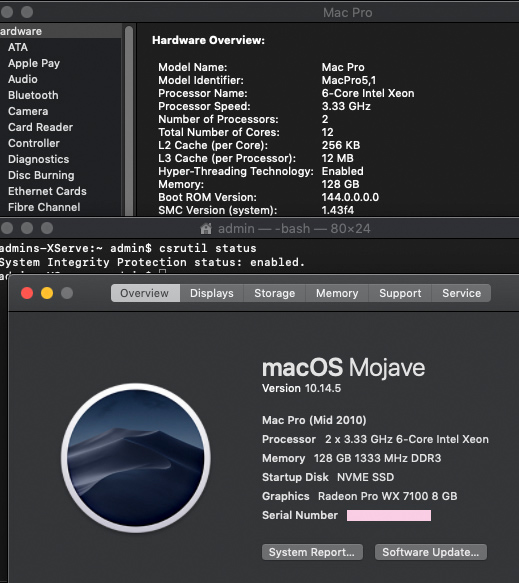
Task: Click the Number of Processors value 2
Action: 325,119
